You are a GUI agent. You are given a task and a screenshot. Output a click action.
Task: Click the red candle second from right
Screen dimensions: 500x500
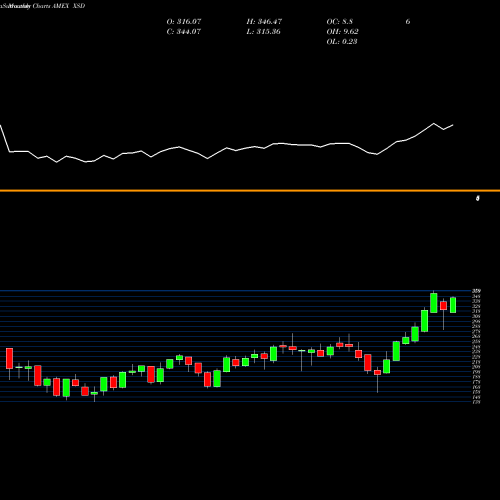pos(443,306)
